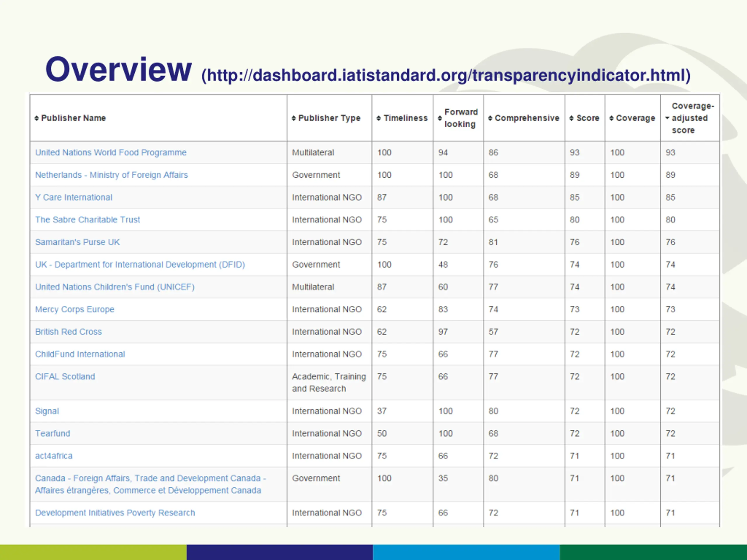Open the Tearfund publisher link
Screen dimensions: 747x560
(x=53, y=433)
